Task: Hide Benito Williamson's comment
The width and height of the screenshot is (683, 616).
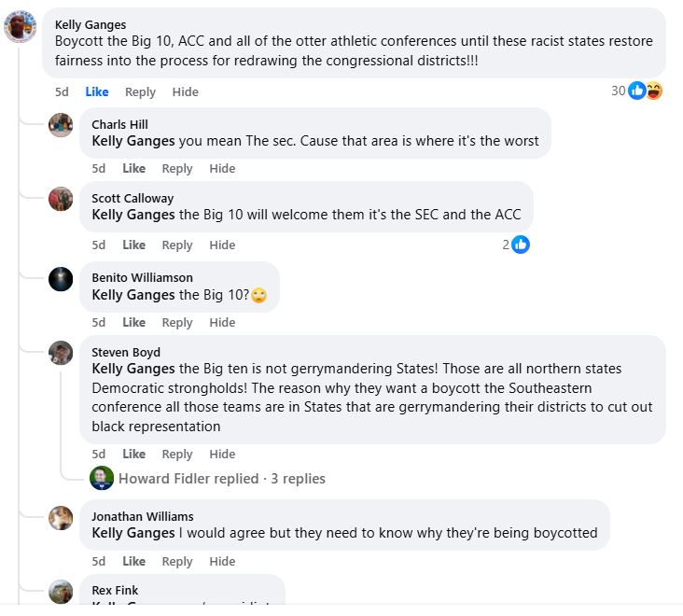Action: [222, 322]
